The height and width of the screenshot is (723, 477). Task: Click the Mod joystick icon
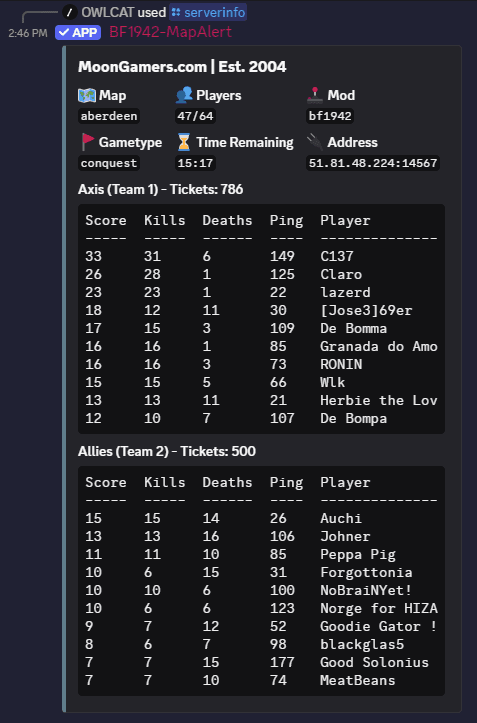click(x=315, y=95)
